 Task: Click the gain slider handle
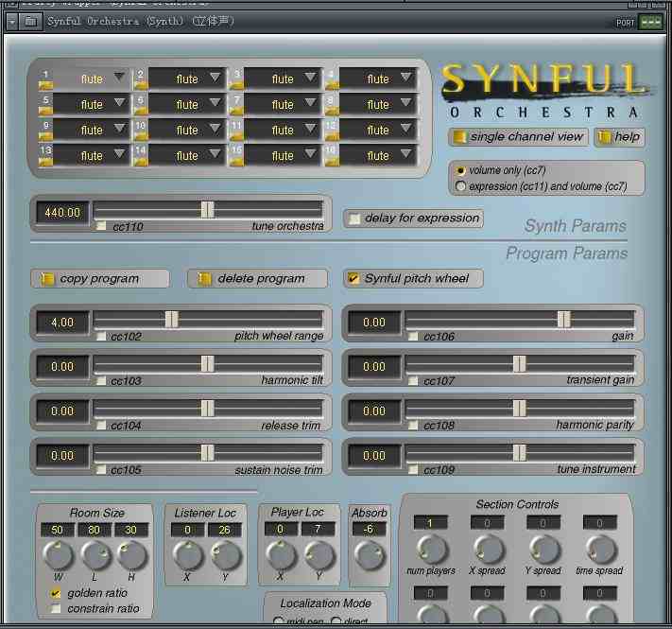564,320
